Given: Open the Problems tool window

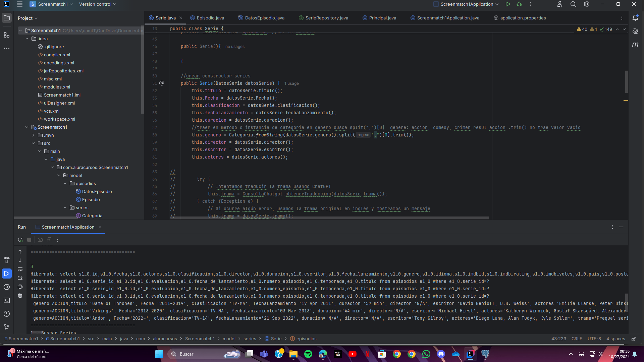Looking at the screenshot, I should point(7,314).
